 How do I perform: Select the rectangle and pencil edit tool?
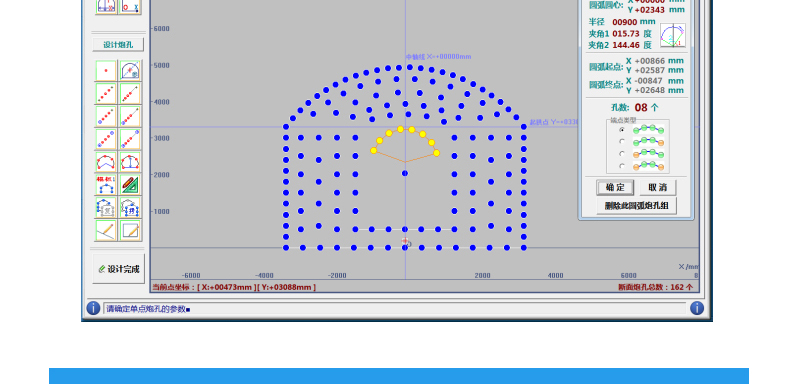coord(131,230)
